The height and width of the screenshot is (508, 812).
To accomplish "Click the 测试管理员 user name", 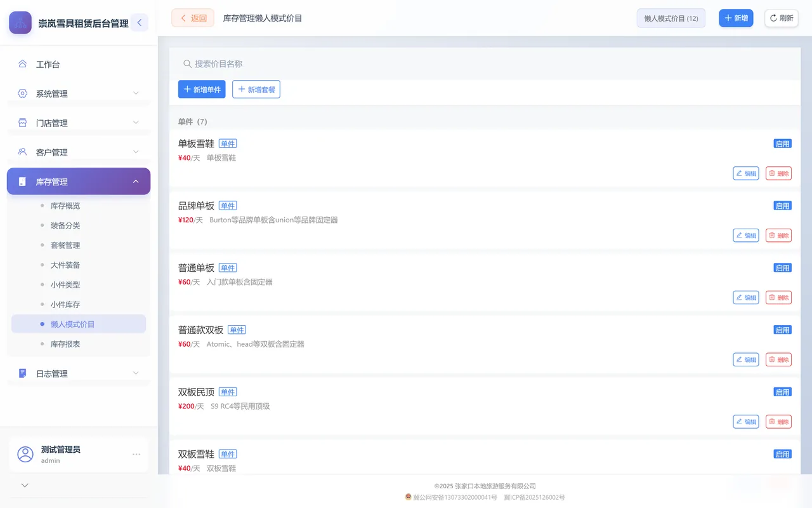I will pos(61,450).
